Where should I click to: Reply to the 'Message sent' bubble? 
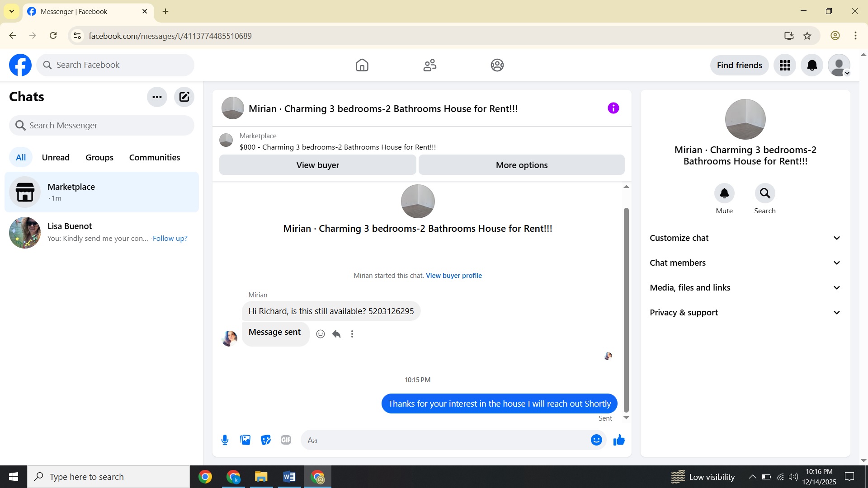(336, 334)
